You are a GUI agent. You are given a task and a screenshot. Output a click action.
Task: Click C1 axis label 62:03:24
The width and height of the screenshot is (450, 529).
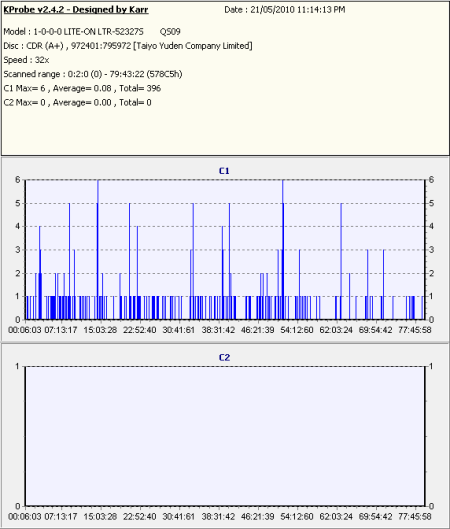[336, 330]
